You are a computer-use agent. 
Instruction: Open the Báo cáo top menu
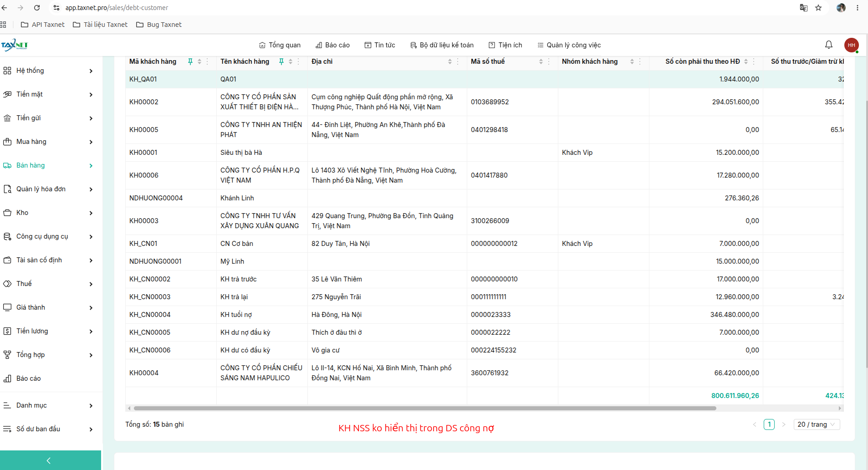[332, 45]
